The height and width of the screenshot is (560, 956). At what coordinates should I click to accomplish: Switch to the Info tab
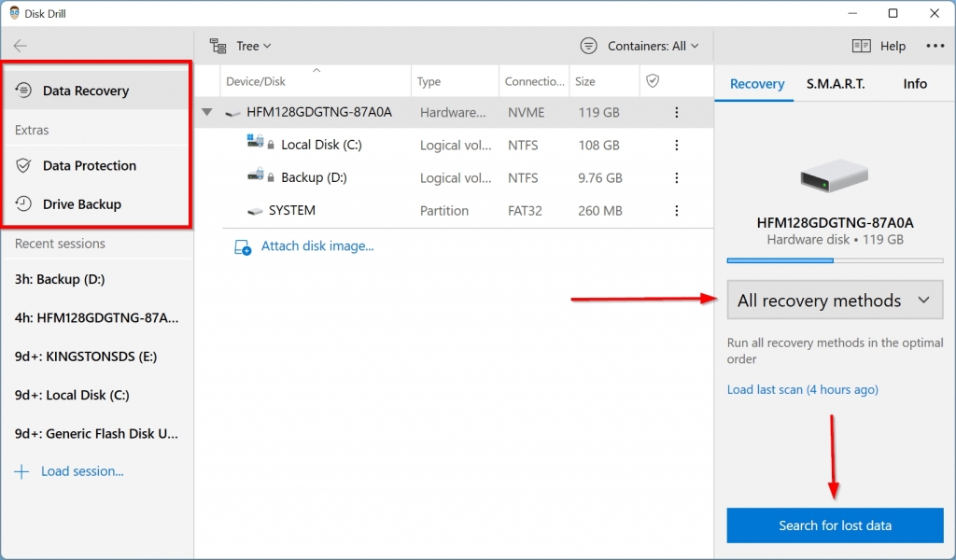point(914,83)
